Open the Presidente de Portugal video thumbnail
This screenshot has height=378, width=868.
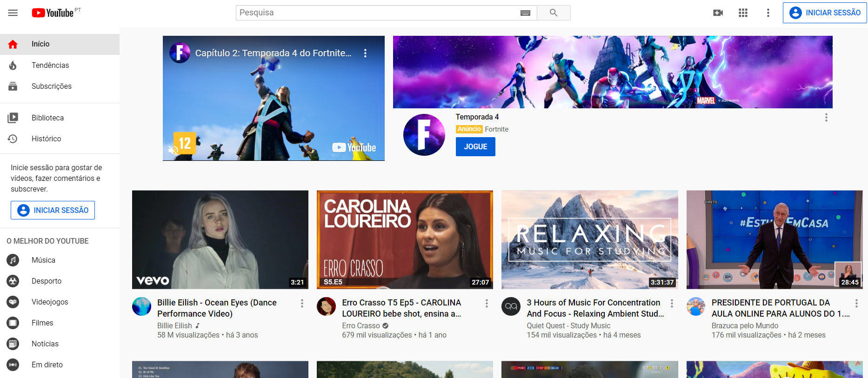775,239
